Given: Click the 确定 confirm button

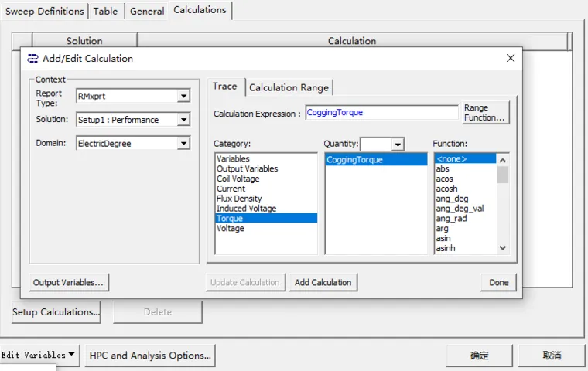Looking at the screenshot, I should point(479,355).
